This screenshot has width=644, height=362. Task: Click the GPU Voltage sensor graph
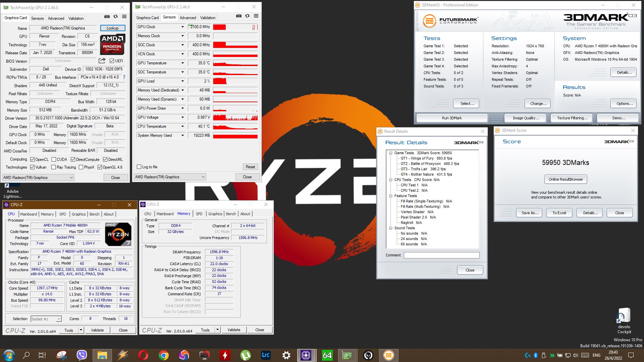click(x=235, y=117)
